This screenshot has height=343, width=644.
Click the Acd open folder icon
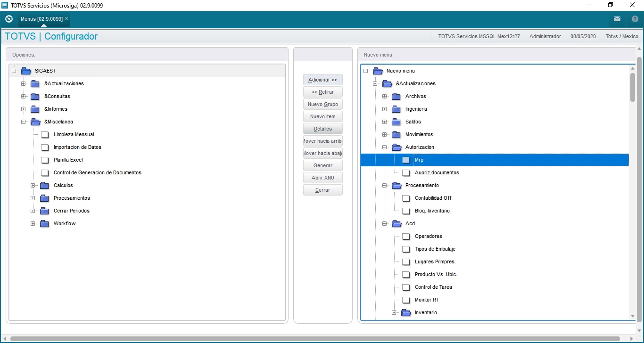pos(396,223)
